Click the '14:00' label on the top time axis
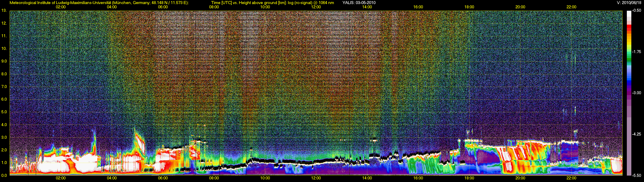 click(x=367, y=7)
